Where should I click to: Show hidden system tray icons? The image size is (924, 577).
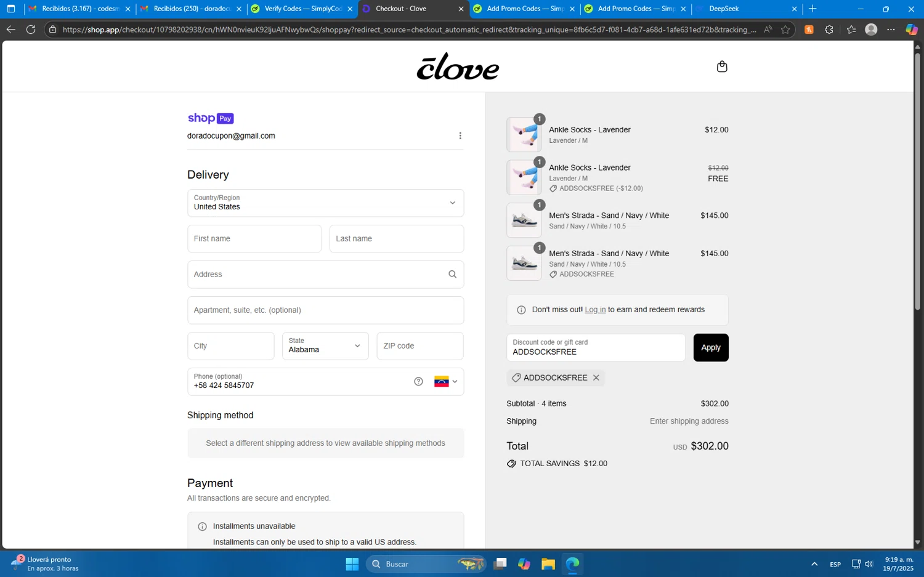point(814,564)
